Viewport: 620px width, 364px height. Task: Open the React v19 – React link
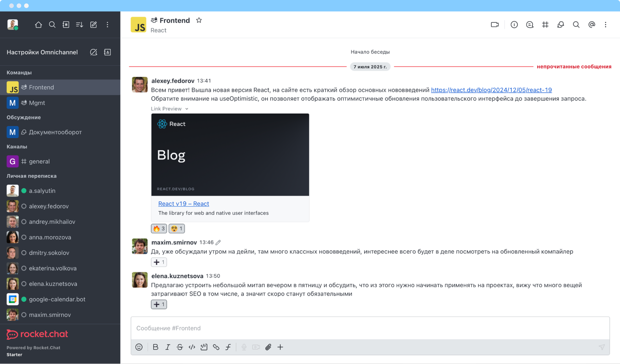point(183,204)
